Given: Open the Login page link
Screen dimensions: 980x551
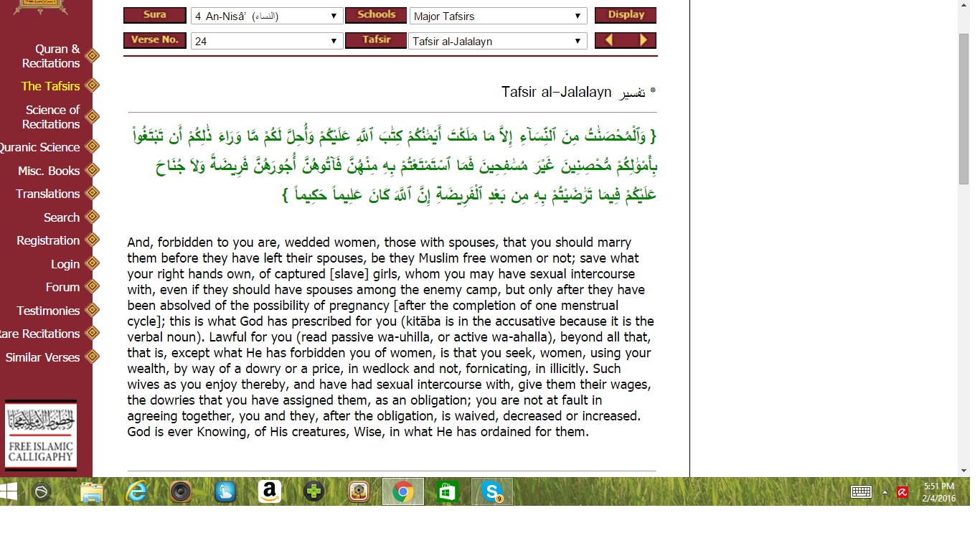Looking at the screenshot, I should point(65,264).
